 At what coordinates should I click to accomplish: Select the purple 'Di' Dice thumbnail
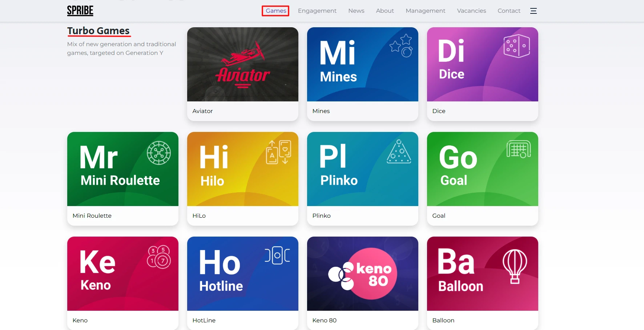[483, 64]
